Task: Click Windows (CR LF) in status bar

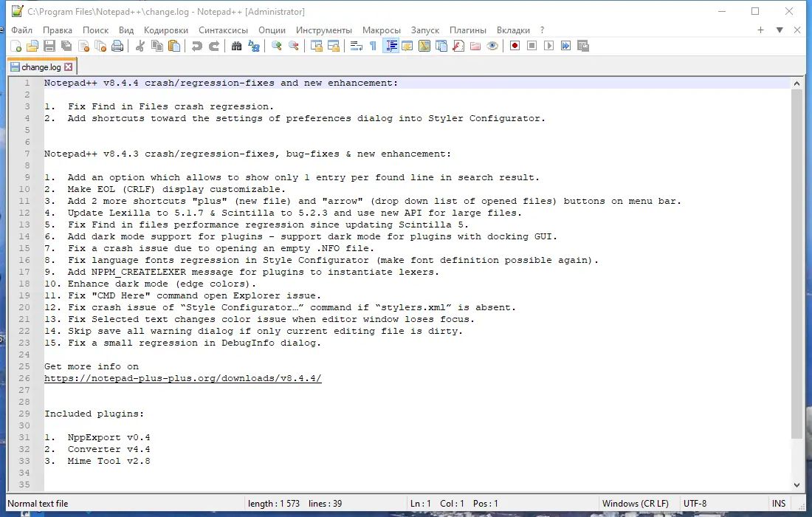Action: tap(636, 504)
